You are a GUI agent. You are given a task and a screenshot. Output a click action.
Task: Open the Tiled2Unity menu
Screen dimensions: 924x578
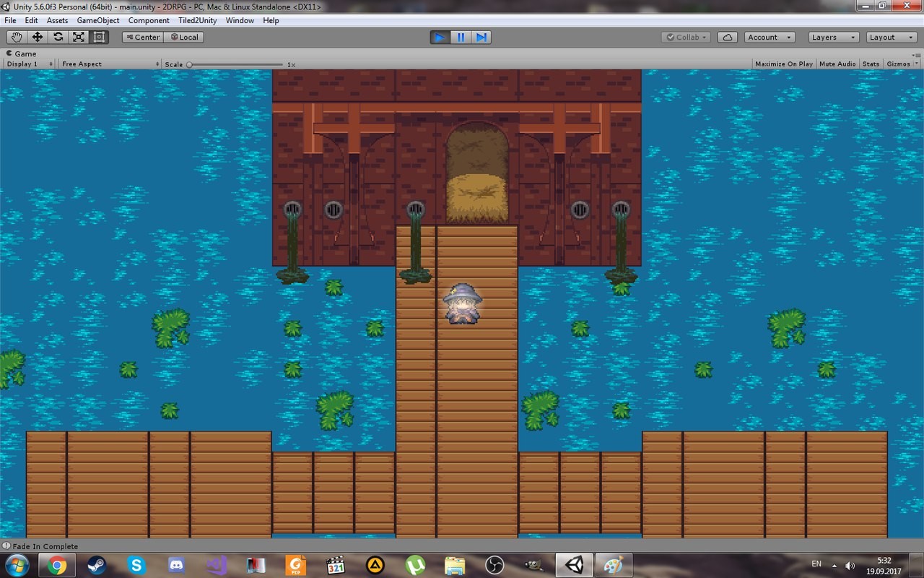[196, 20]
